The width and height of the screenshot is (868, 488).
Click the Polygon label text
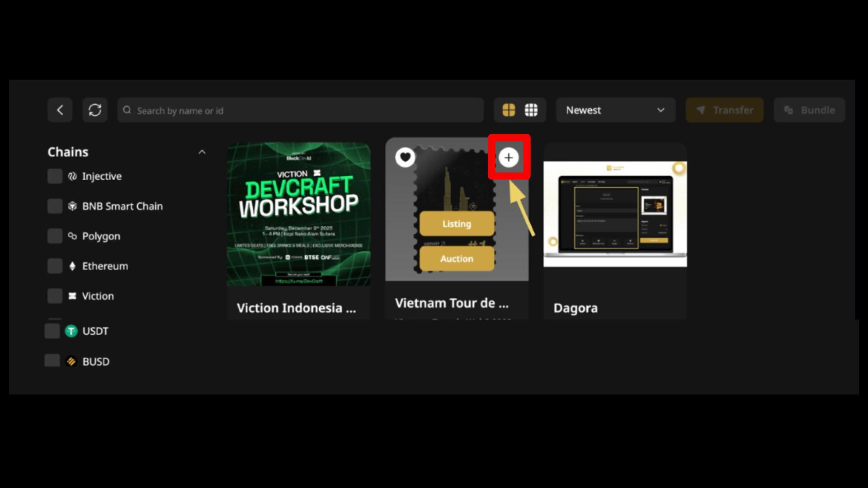101,236
